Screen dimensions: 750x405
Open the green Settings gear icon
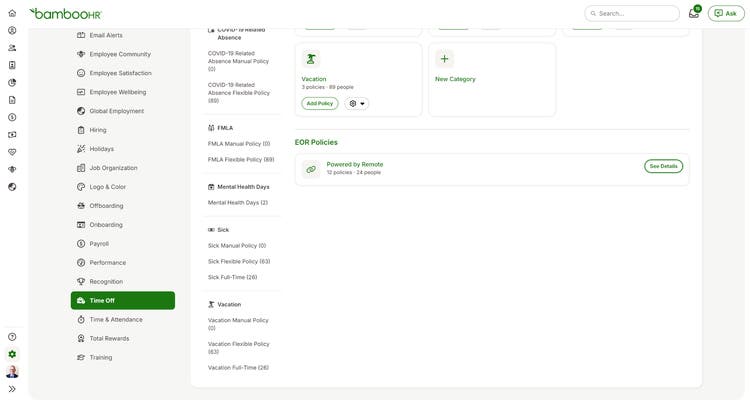click(12, 354)
